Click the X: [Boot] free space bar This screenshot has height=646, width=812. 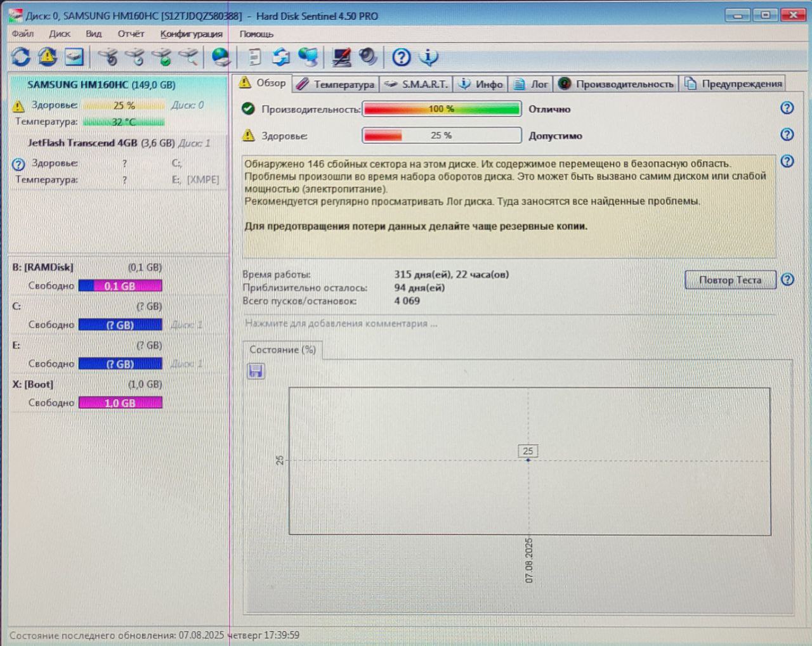pos(120,403)
